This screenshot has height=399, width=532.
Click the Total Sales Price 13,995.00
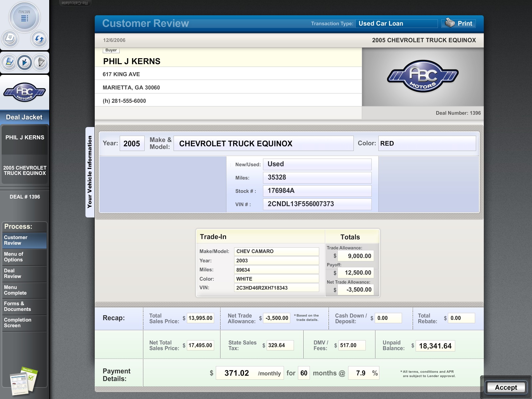[200, 318]
